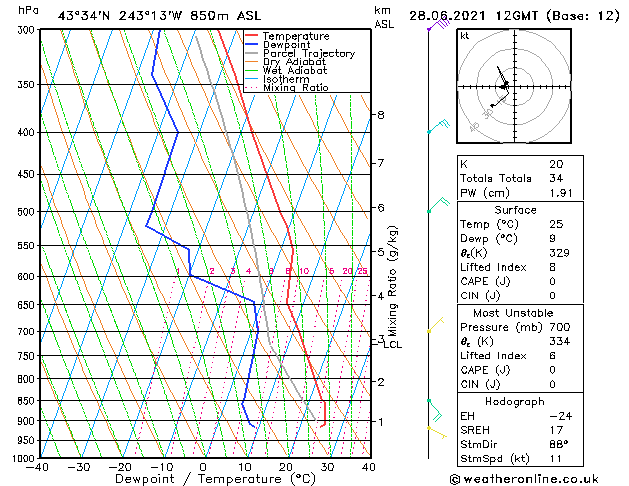629x486 pixels.
Task: Click the Most Unstable section heading
Action: (513, 313)
